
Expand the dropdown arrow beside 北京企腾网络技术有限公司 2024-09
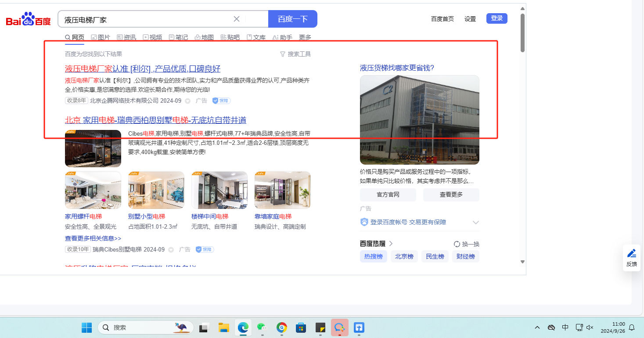(x=187, y=101)
